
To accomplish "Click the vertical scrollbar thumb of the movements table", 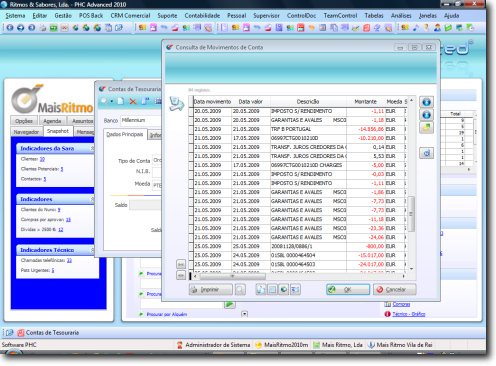I will 411,214.
